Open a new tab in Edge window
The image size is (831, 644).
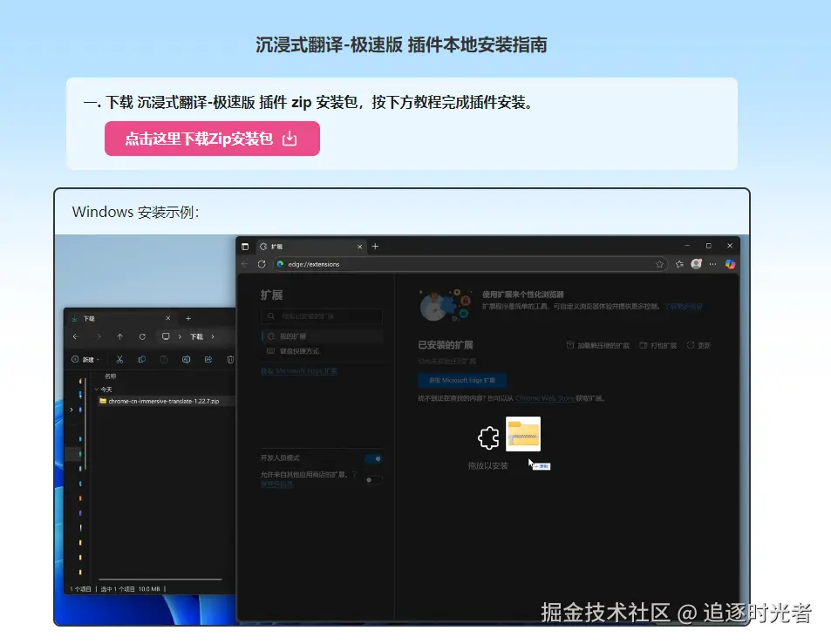click(375, 247)
